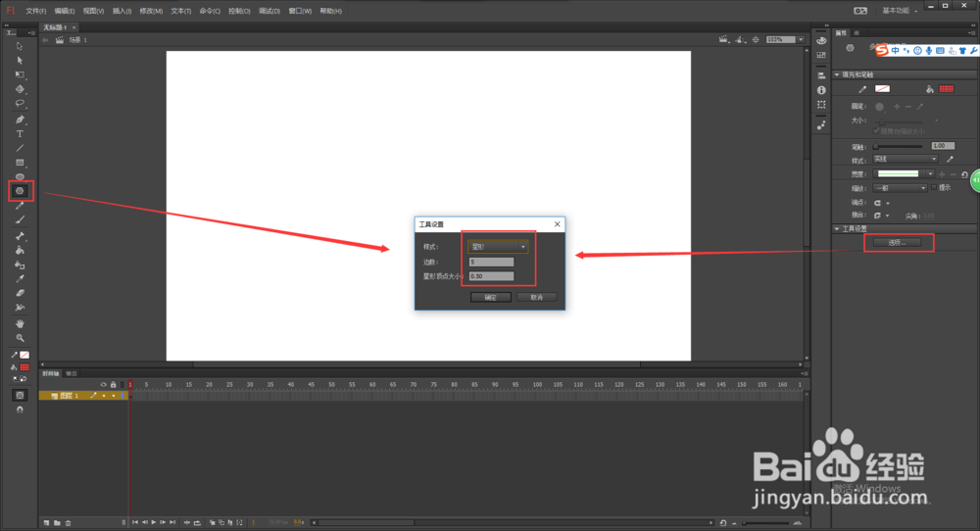Select the Oval tool
Screen dimensions: 980x531
pyautogui.click(x=20, y=176)
